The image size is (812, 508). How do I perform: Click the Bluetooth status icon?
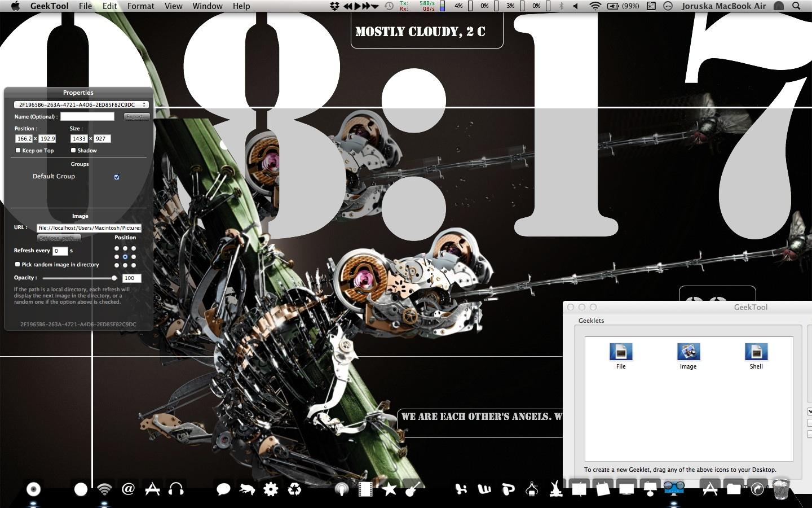[561, 6]
